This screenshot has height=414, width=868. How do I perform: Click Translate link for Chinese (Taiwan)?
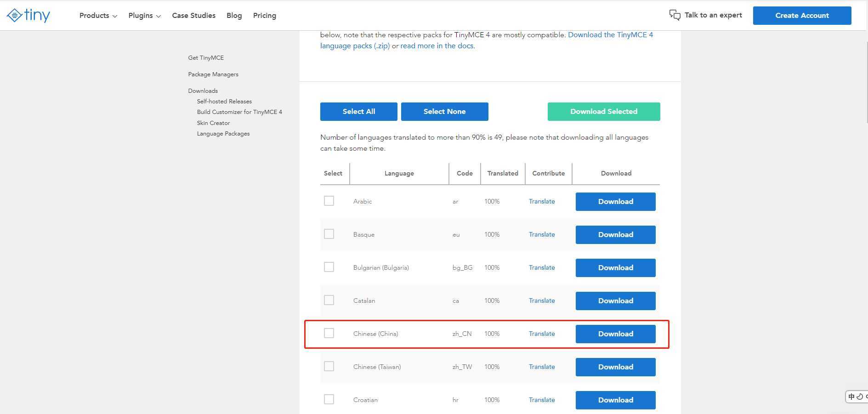tap(542, 367)
